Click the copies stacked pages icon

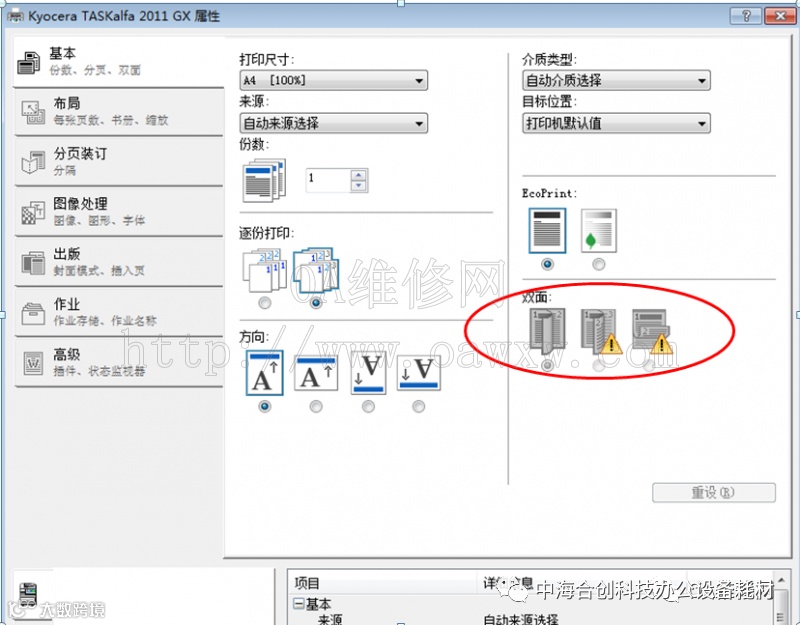tap(264, 180)
